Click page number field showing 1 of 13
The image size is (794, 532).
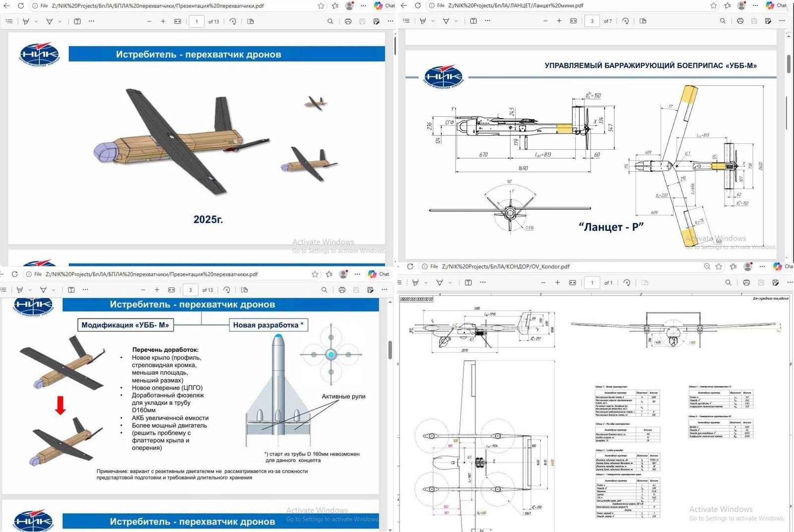(197, 21)
